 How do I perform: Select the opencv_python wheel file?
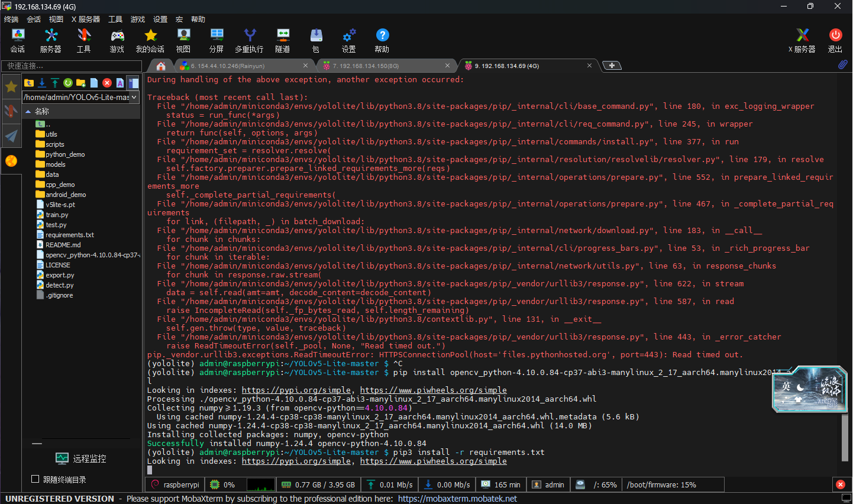coord(88,255)
